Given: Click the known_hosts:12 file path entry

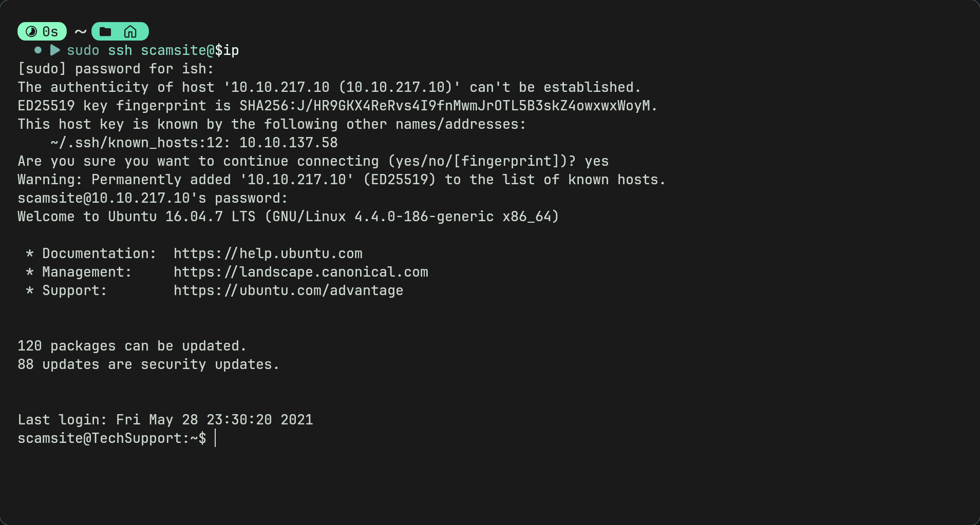Looking at the screenshot, I should (141, 143).
